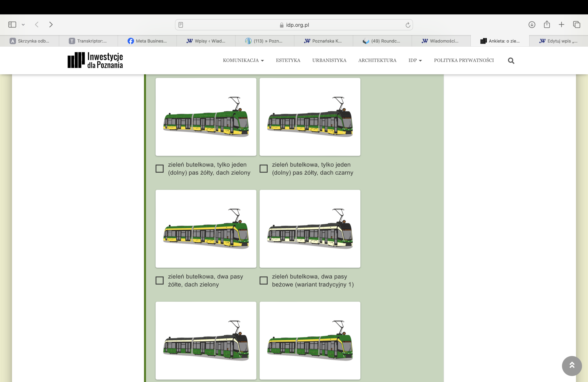Open the URBANISTYKA section
588x382 pixels.
tap(329, 61)
